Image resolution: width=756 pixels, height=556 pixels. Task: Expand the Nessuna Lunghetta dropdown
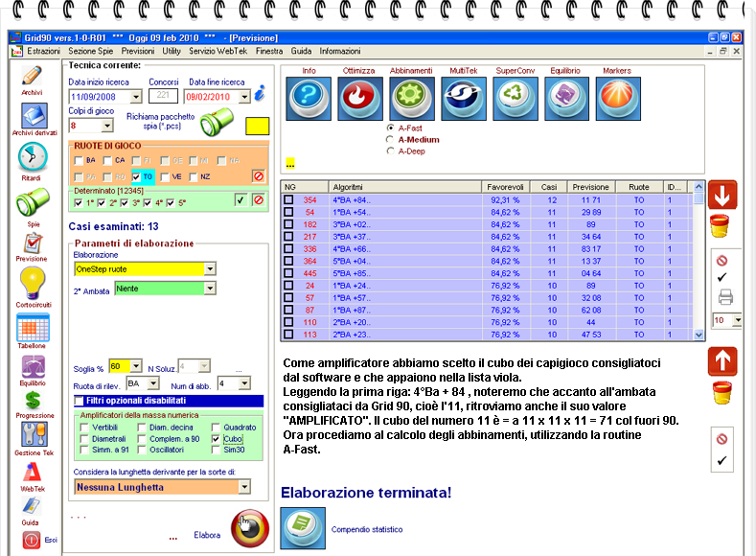(244, 488)
